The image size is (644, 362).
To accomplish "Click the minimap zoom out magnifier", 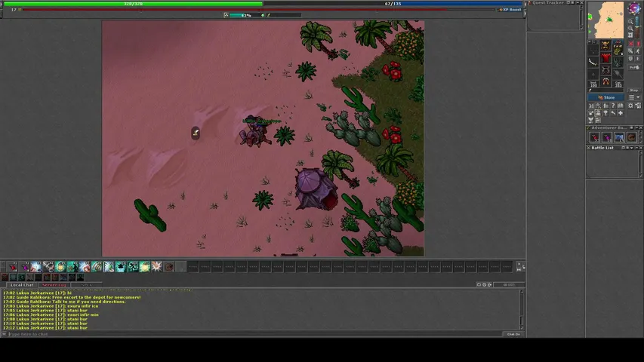I will tap(630, 22).
